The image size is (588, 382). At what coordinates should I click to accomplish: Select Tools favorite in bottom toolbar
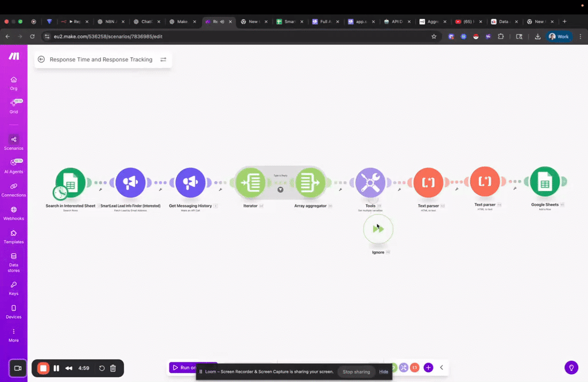(404, 368)
